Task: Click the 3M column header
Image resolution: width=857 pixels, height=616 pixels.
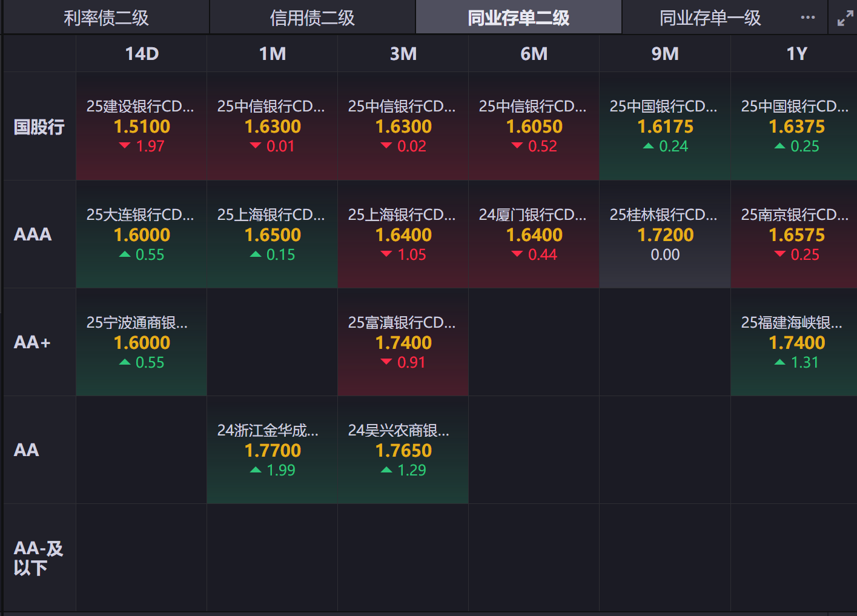Action: pyautogui.click(x=403, y=54)
